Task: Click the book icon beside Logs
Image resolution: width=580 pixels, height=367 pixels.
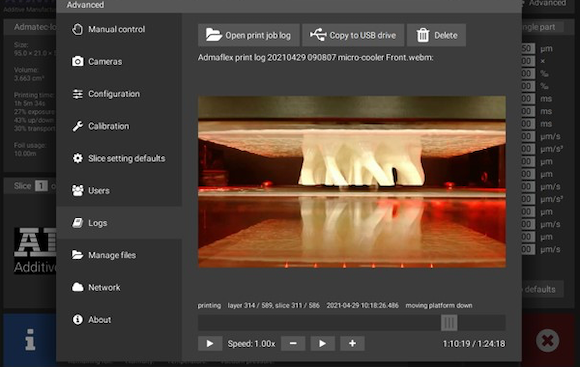Action: pyautogui.click(x=77, y=223)
